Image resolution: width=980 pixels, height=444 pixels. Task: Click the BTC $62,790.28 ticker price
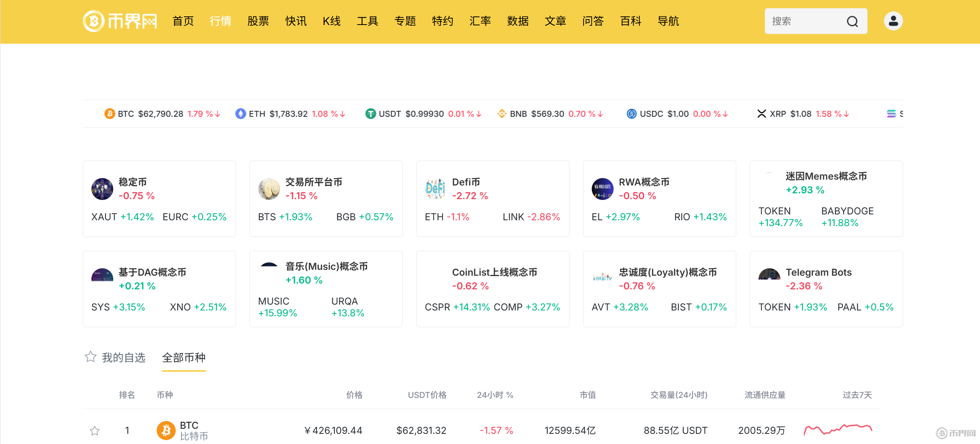coord(161,114)
